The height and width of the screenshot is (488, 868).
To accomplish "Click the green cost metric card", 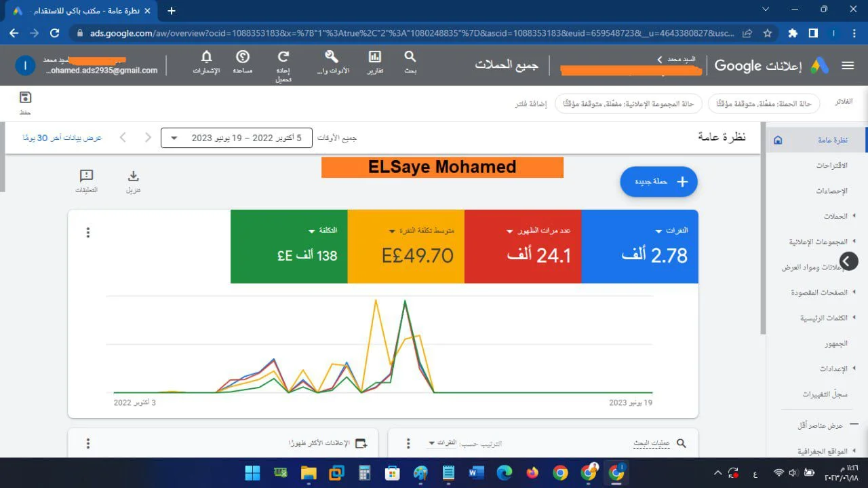I will tap(289, 246).
